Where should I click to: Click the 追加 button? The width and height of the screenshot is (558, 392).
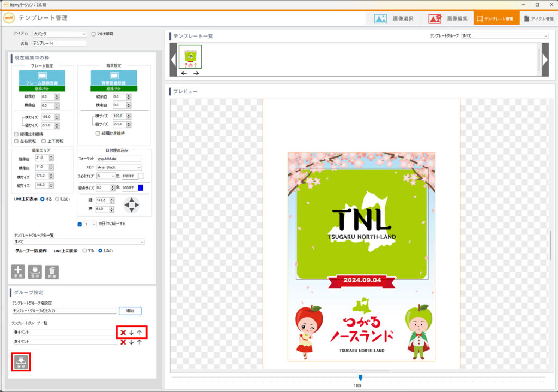[x=130, y=311]
